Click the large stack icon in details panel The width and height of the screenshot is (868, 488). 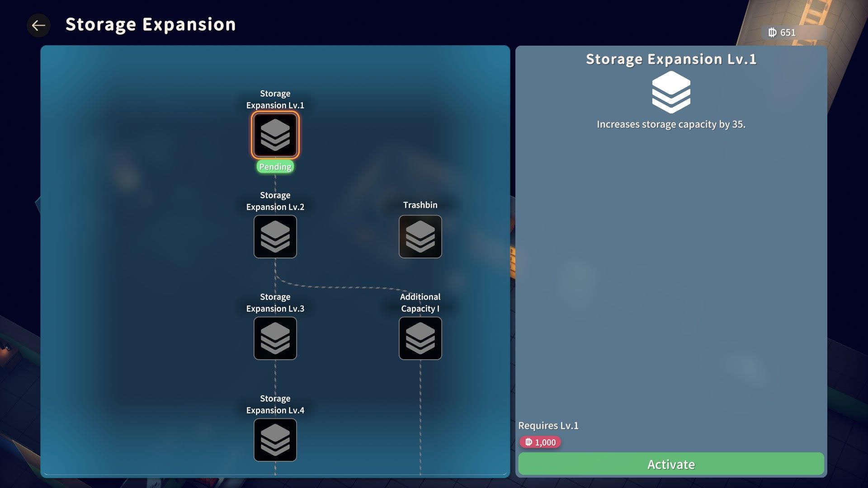(x=671, y=93)
